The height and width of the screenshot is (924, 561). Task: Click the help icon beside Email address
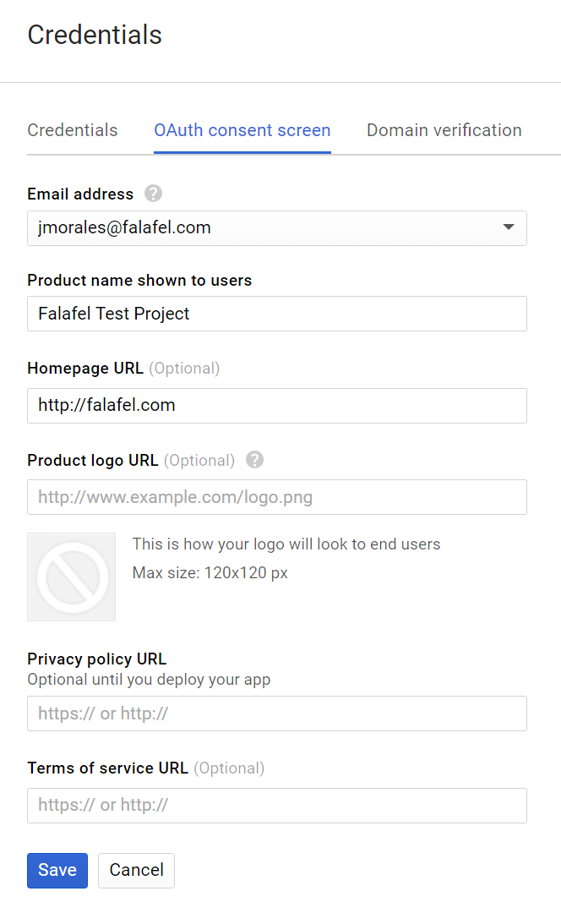point(153,194)
